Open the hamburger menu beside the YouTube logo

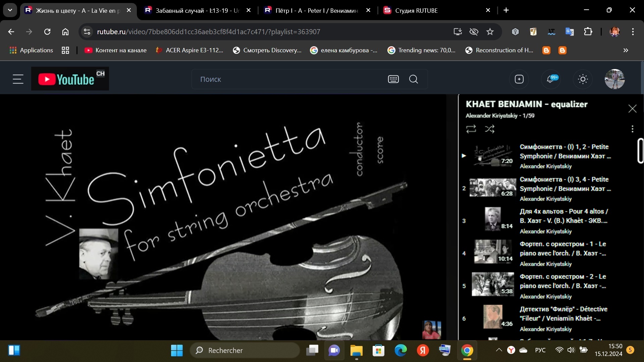coord(18,79)
